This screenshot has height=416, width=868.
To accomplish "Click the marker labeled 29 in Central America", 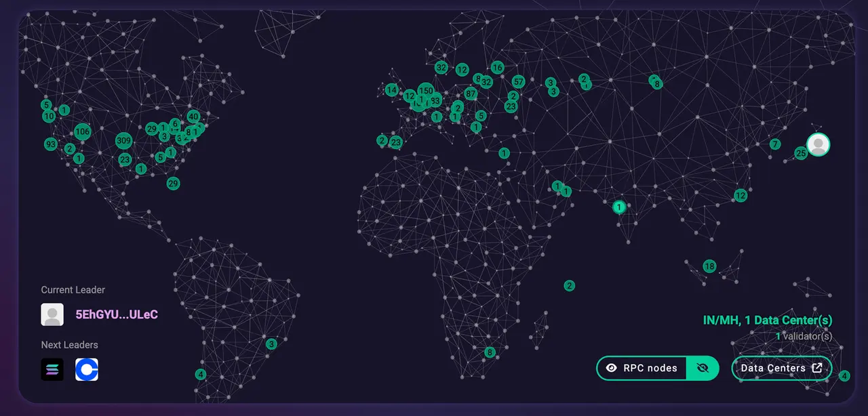I will tap(173, 183).
